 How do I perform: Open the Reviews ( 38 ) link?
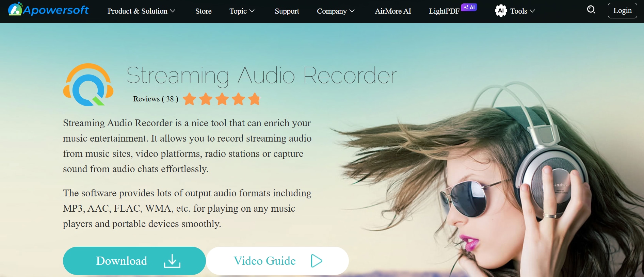(x=156, y=99)
